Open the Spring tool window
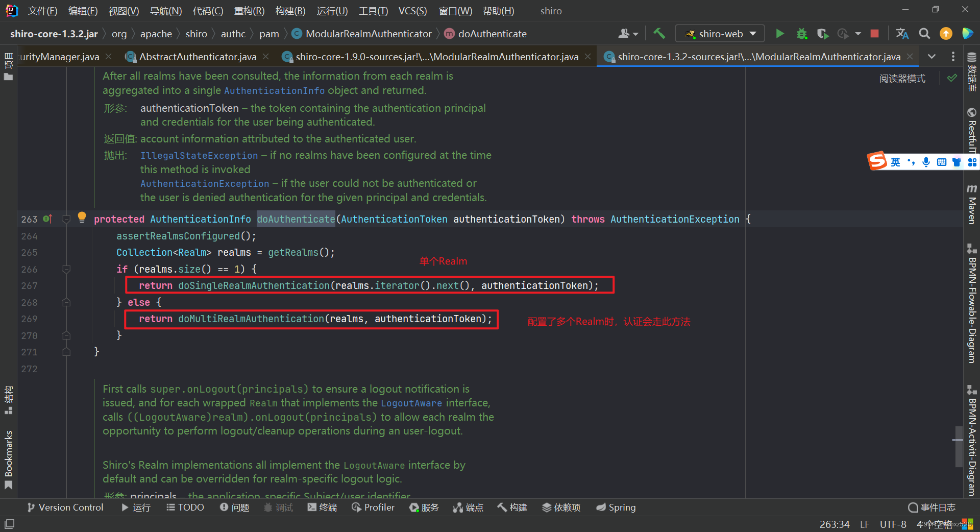This screenshot has height=532, width=980. point(616,507)
